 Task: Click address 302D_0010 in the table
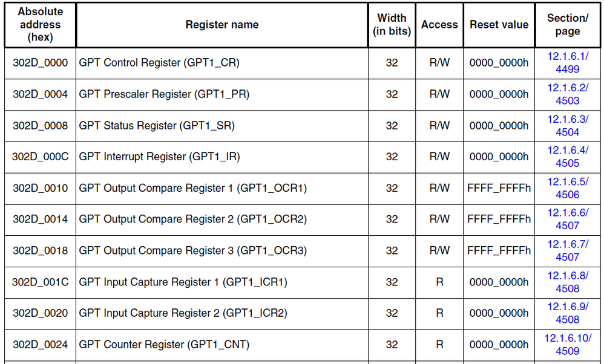tap(40, 188)
